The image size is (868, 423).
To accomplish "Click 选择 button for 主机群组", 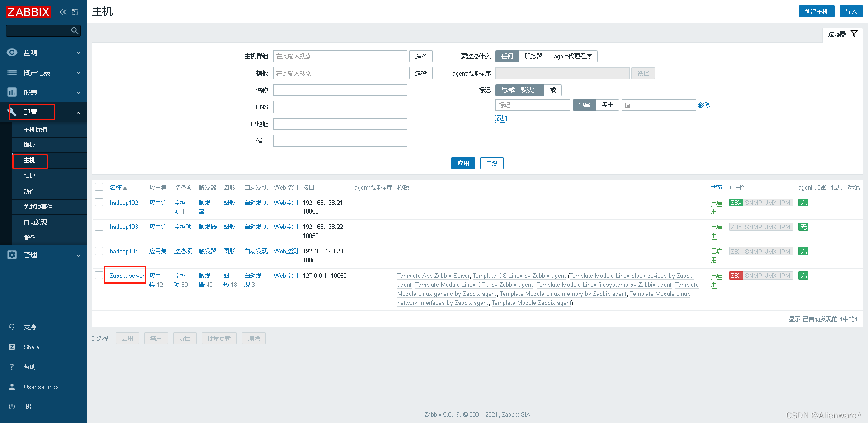I will coord(421,56).
